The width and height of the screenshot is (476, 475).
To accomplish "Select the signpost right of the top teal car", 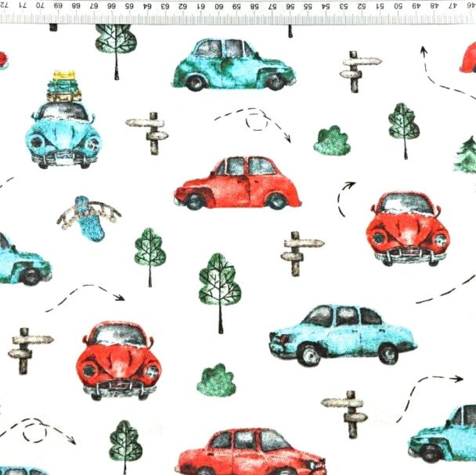I will 359,70.
